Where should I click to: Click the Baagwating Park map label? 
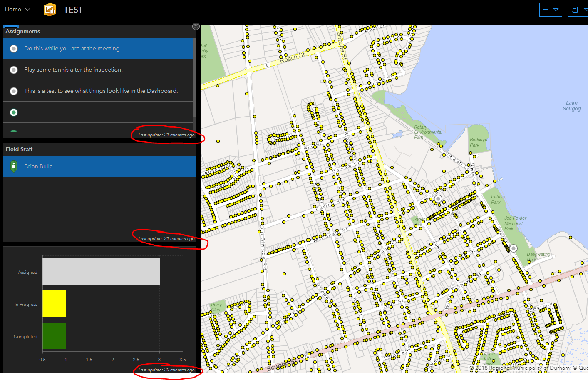point(538,257)
